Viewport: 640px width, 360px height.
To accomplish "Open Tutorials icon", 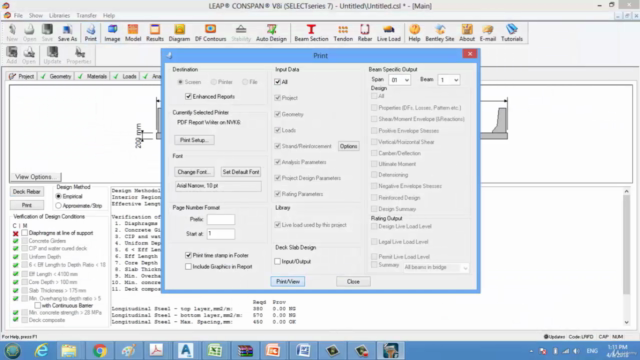I will coord(511,33).
